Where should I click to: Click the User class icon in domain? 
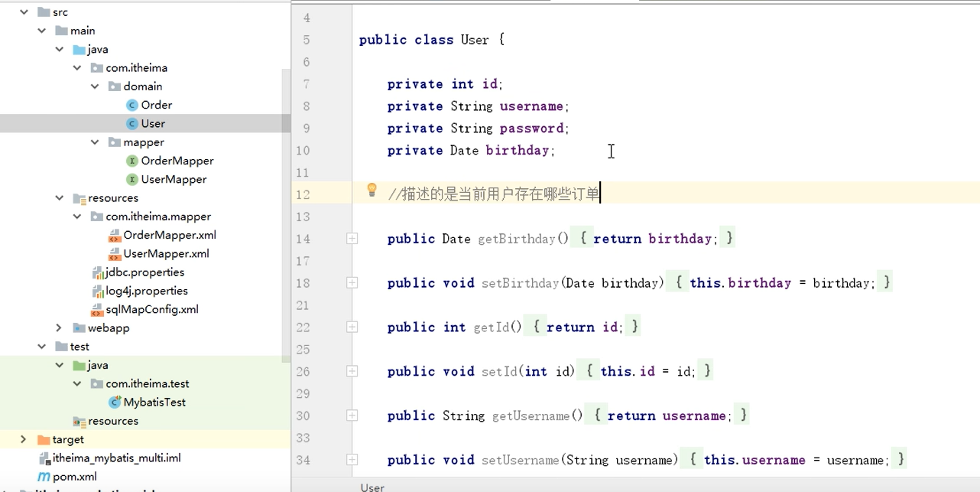click(x=132, y=123)
